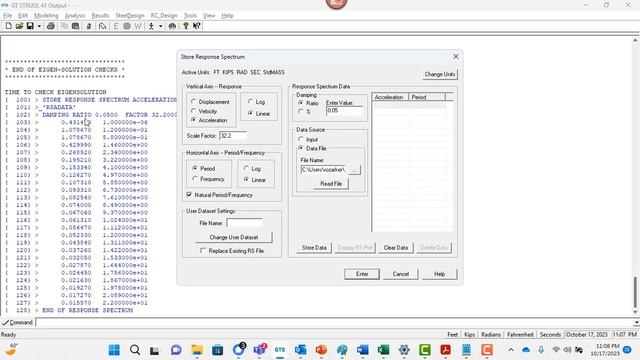Select Displacement response radio button
640x360 pixels.
[194, 102]
